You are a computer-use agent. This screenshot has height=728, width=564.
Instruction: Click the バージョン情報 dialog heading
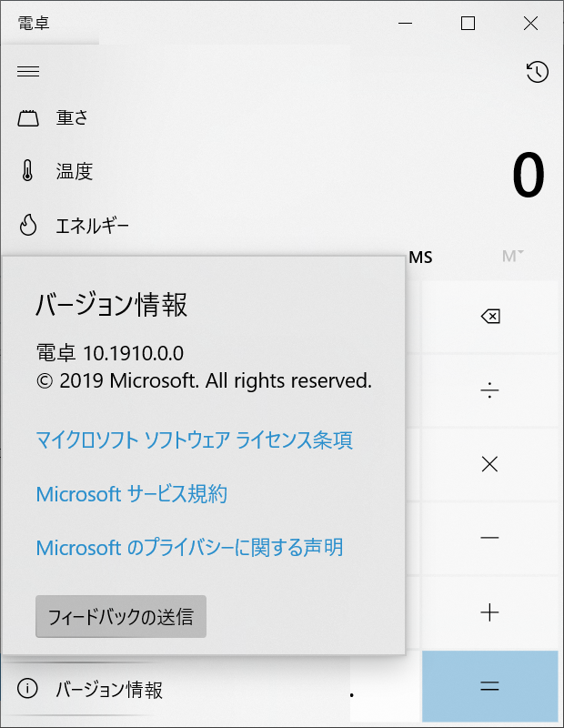click(111, 305)
